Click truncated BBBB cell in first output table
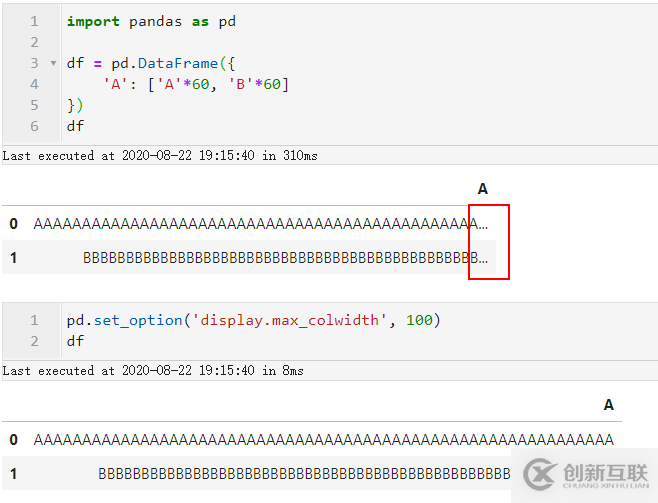Screen dimensions: 658x503 pos(285,258)
